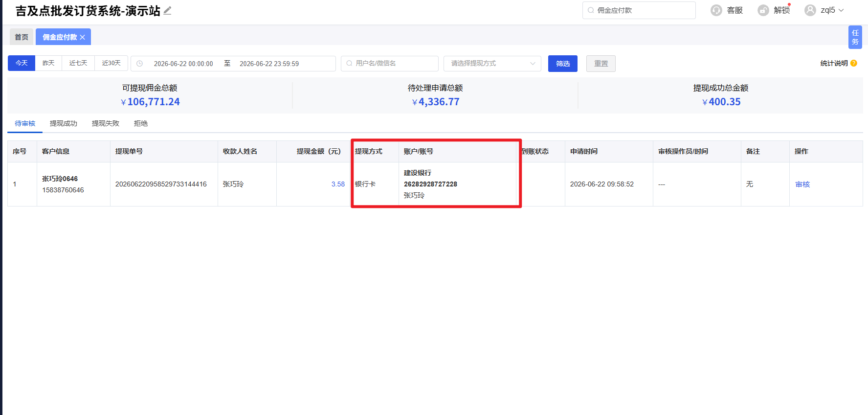This screenshot has width=868, height=415.
Task: Select the 待审核 tab
Action: coord(25,123)
